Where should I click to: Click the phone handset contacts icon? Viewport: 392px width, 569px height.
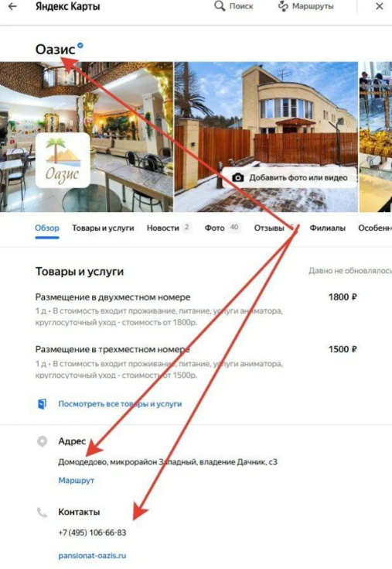tap(42, 512)
